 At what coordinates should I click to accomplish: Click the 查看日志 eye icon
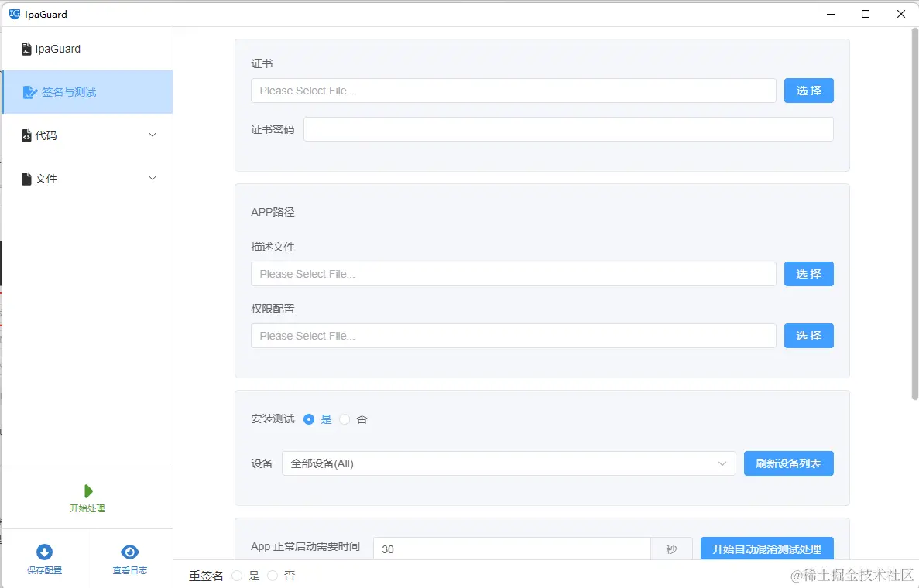coord(129,551)
